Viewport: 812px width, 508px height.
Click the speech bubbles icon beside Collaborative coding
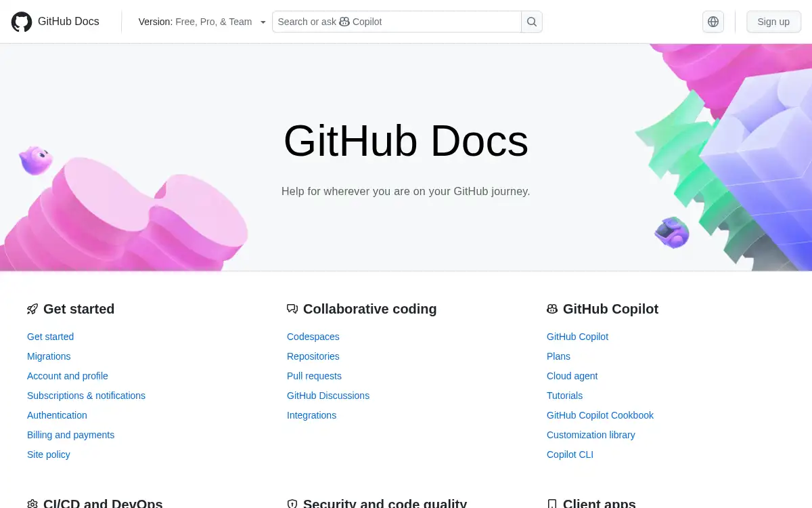[x=292, y=309]
